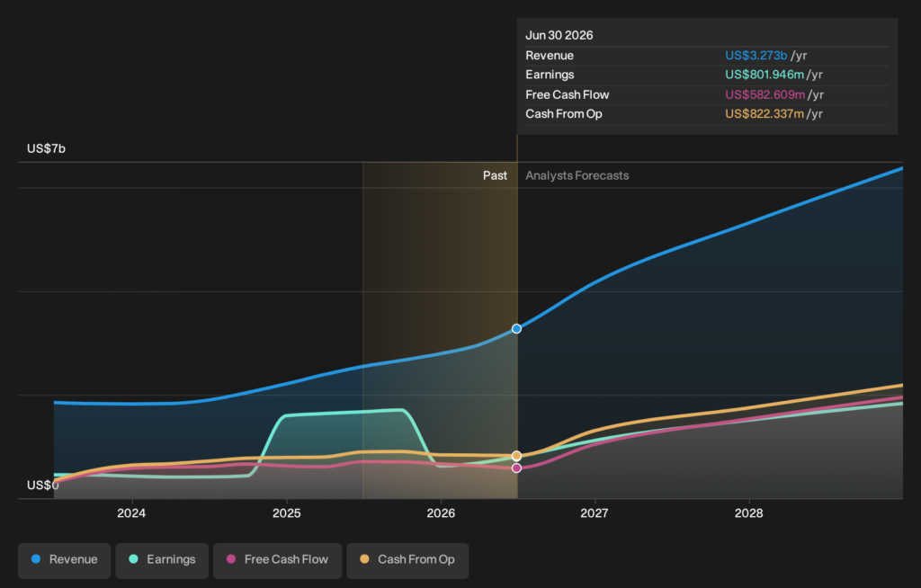Click the Cash From Op label in tooltip
The width and height of the screenshot is (921, 588).
[564, 114]
